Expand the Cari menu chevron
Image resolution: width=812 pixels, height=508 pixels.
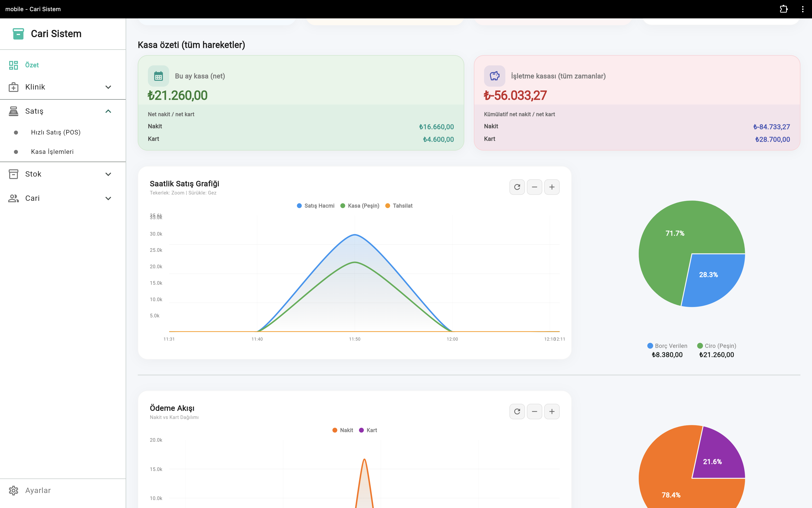(108, 198)
